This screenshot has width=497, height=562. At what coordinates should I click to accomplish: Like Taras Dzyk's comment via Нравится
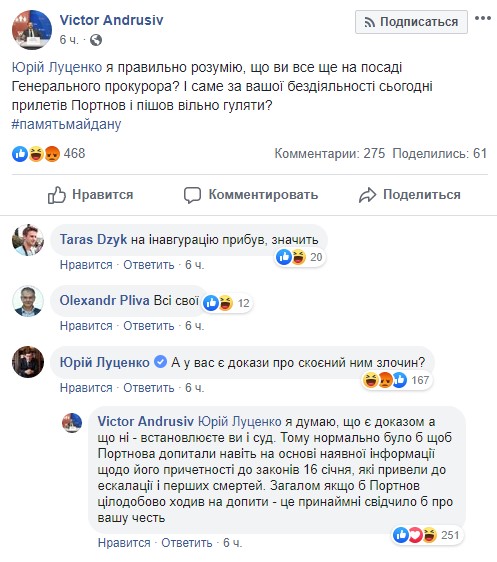point(86,265)
